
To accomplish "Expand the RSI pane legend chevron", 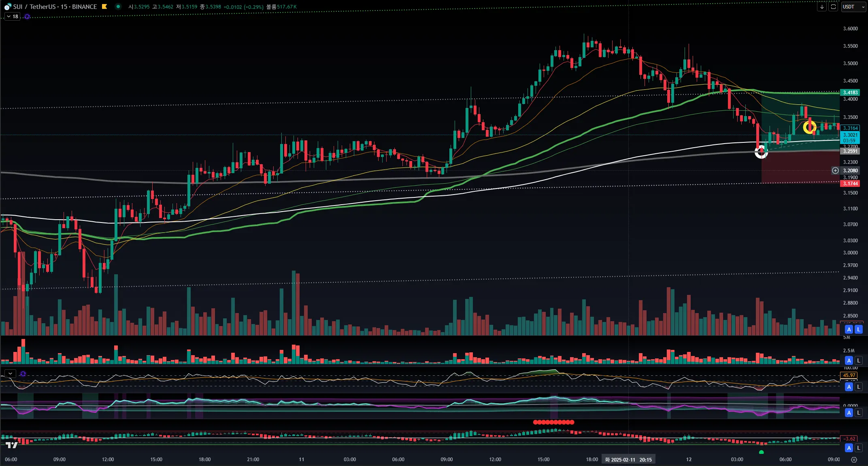I will point(10,374).
